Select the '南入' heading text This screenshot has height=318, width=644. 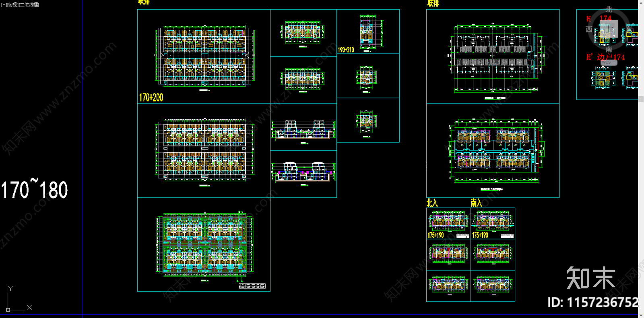(x=476, y=203)
